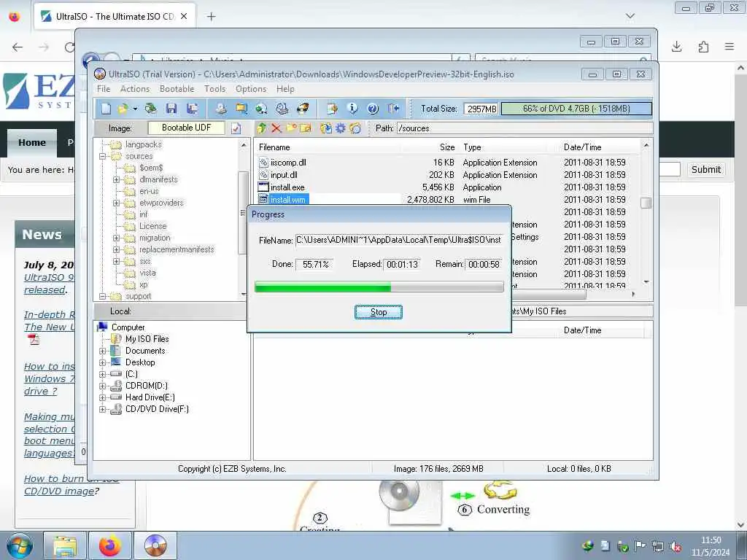Click the New image toolbar icon

pyautogui.click(x=106, y=109)
